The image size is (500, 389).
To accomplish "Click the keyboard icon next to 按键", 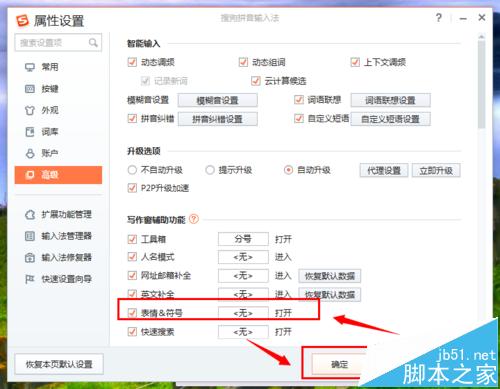I will [x=30, y=89].
